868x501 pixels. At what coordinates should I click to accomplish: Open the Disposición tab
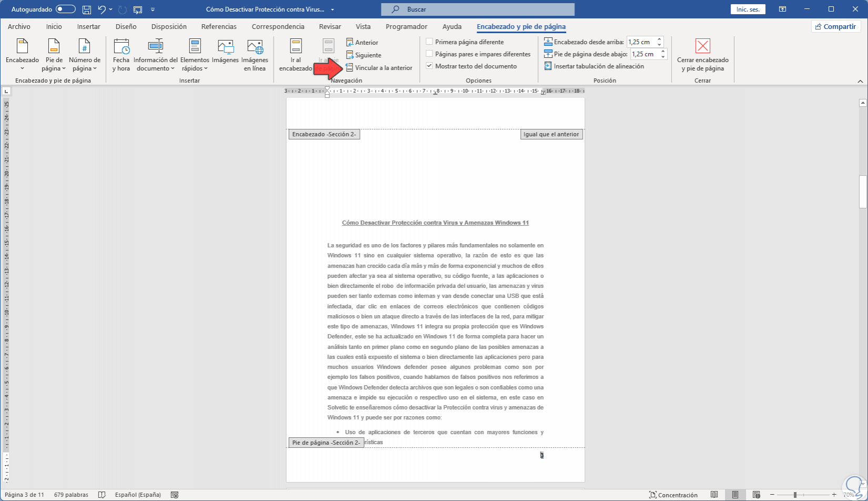tap(169, 26)
